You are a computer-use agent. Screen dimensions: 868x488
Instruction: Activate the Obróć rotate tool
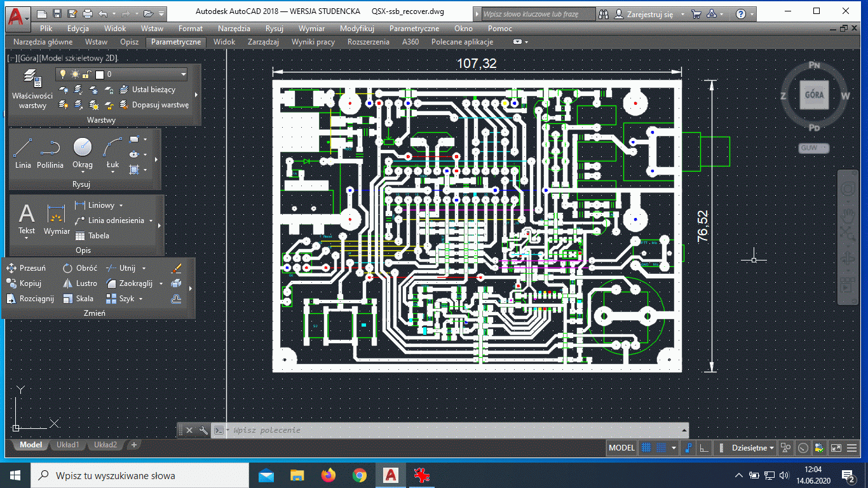(x=79, y=268)
